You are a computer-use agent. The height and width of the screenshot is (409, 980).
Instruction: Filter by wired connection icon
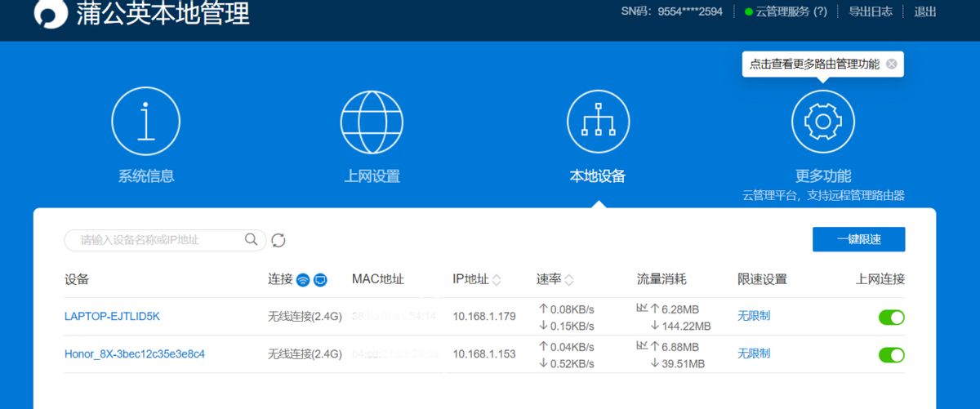point(320,280)
